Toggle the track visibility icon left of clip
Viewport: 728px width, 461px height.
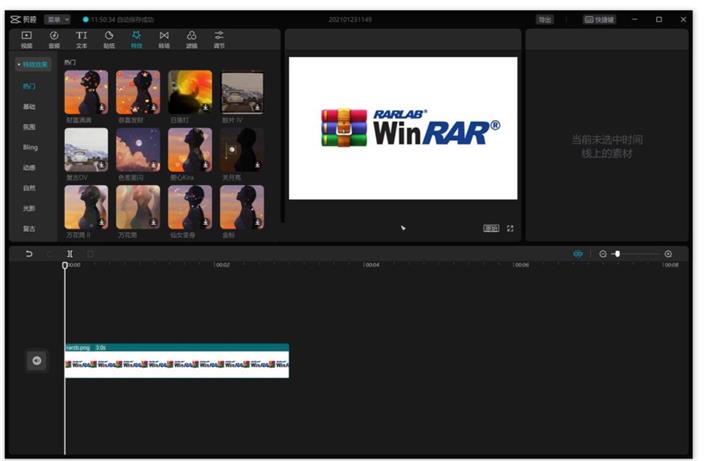37,360
